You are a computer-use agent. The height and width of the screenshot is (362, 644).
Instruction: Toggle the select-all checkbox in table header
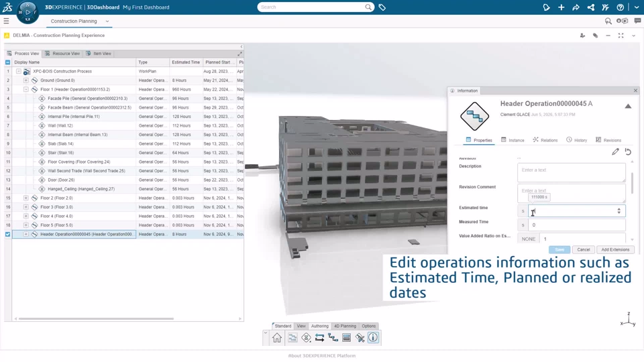click(x=8, y=62)
